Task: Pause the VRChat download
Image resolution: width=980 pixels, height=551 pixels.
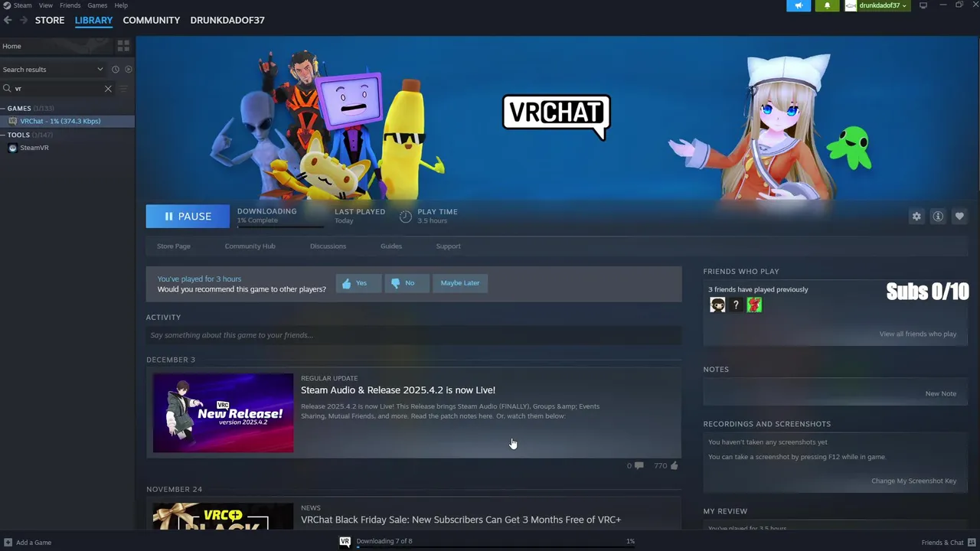Action: click(188, 217)
